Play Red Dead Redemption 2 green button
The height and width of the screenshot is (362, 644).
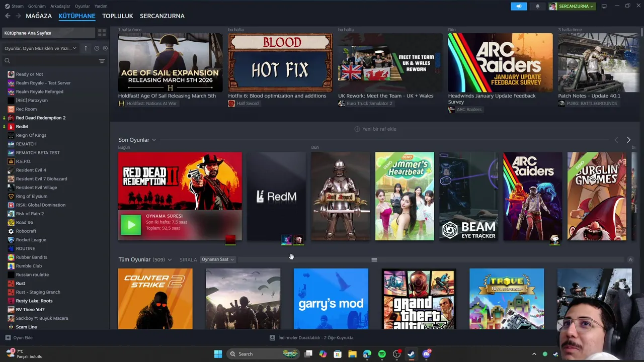tap(131, 225)
